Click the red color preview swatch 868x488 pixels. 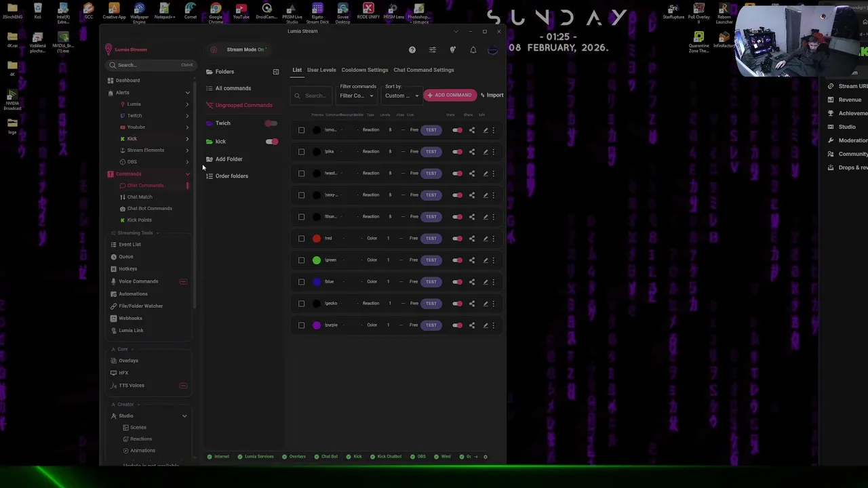point(317,238)
